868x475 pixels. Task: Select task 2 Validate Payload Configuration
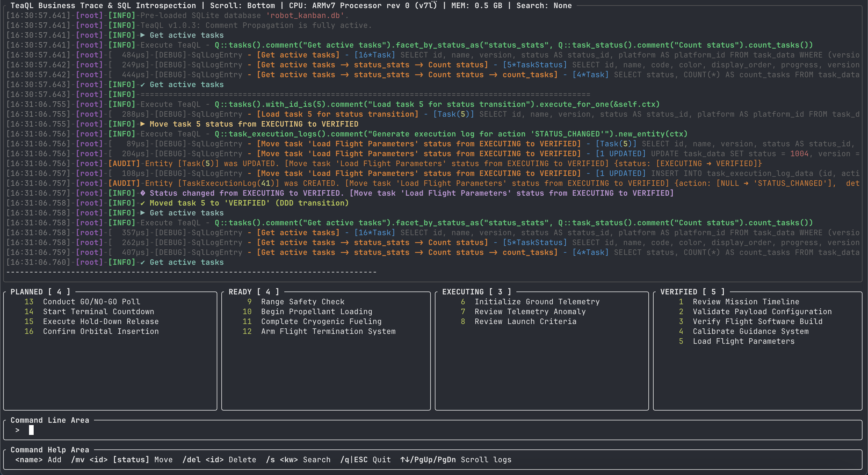pos(755,312)
